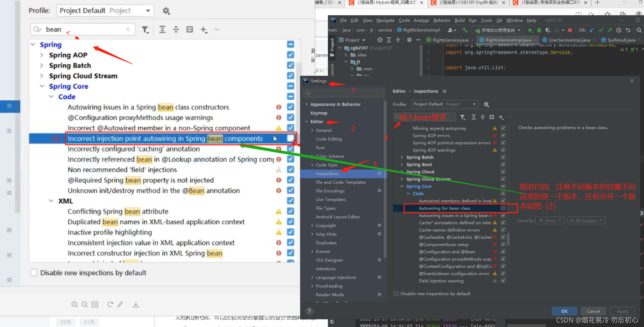Click the Apply button in Settings dialog
Screen dimensions: 644x327
click(623, 311)
